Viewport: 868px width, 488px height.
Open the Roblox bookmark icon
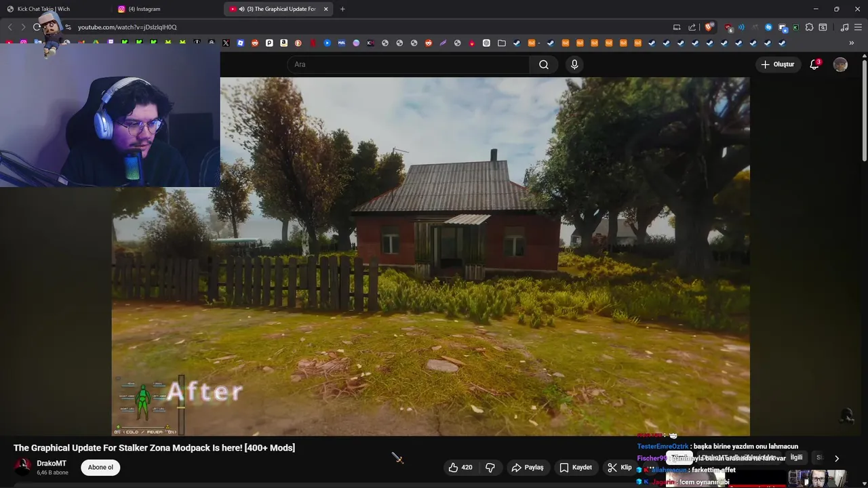240,43
